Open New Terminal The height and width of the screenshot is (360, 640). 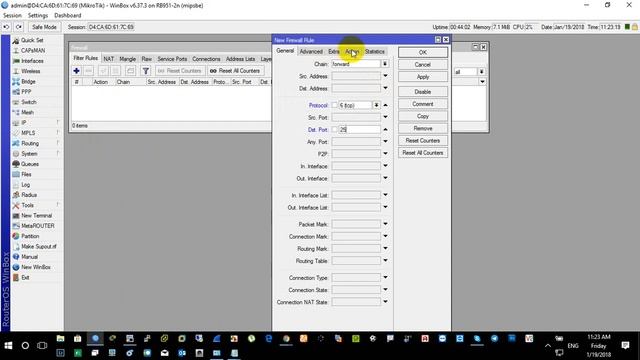[36, 216]
